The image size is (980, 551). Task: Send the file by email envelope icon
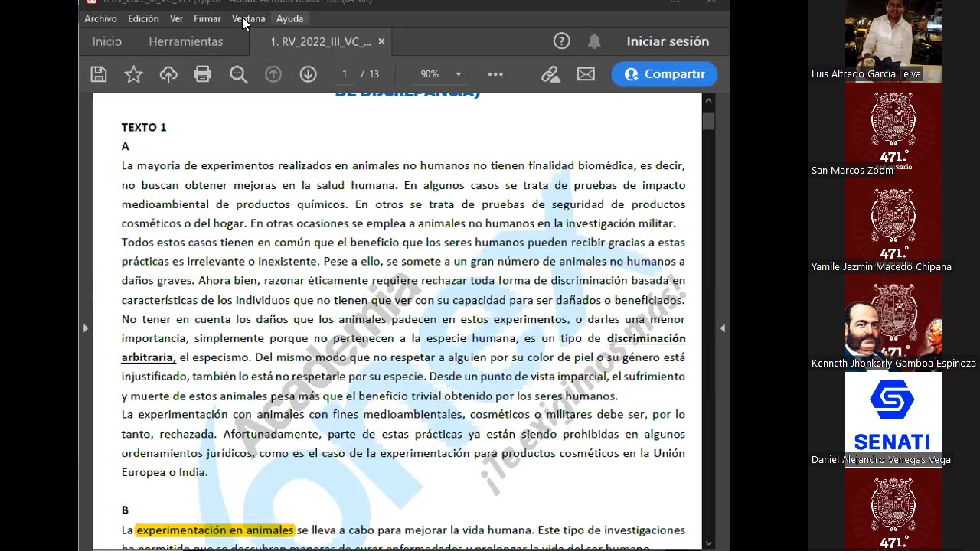tap(586, 74)
